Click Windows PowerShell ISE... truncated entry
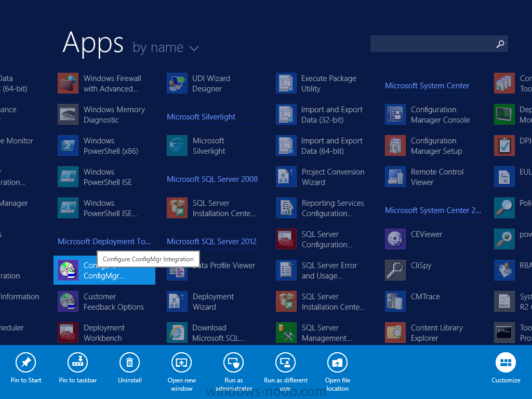 (x=110, y=208)
